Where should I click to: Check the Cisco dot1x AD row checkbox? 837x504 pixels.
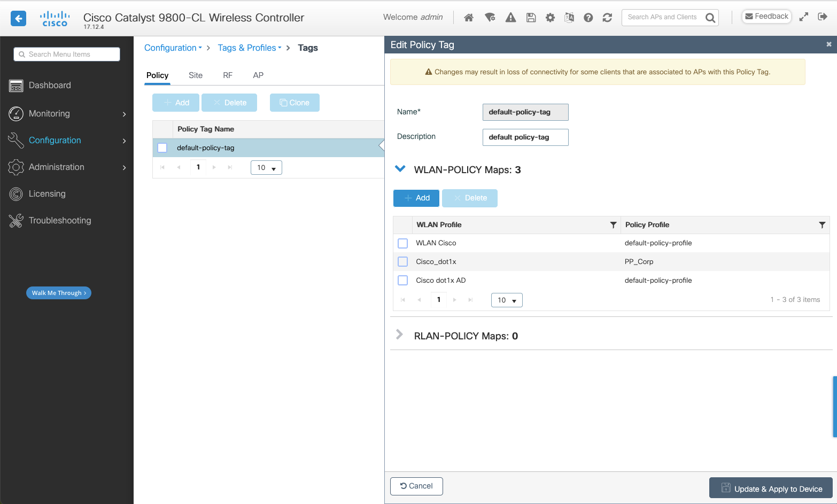pos(403,281)
